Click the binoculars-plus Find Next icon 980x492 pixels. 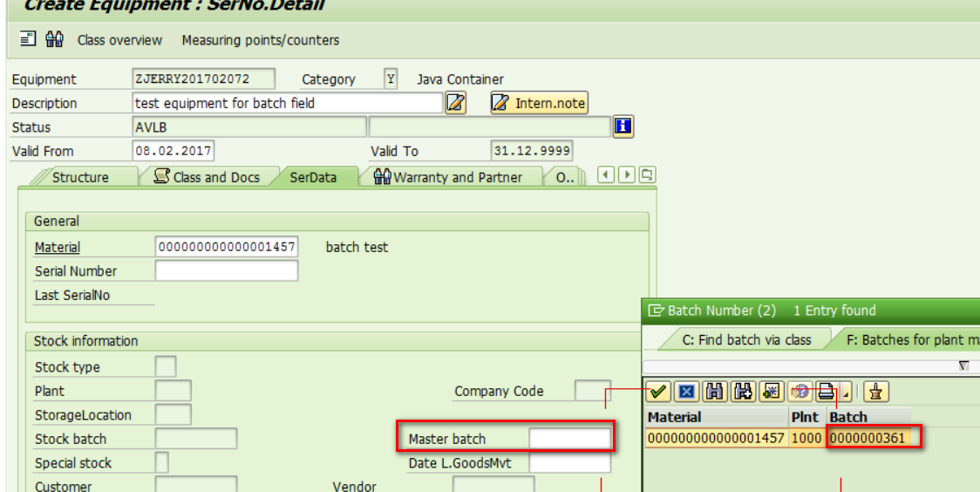click(743, 392)
